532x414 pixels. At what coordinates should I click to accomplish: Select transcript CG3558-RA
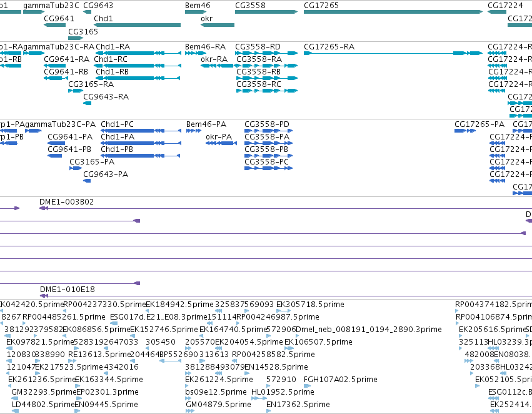pyautogui.click(x=267, y=66)
